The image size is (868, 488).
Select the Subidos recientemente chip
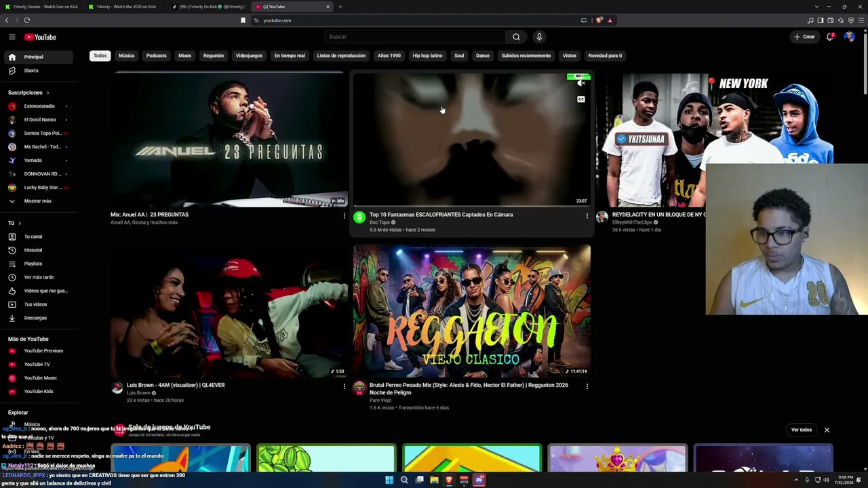526,56
